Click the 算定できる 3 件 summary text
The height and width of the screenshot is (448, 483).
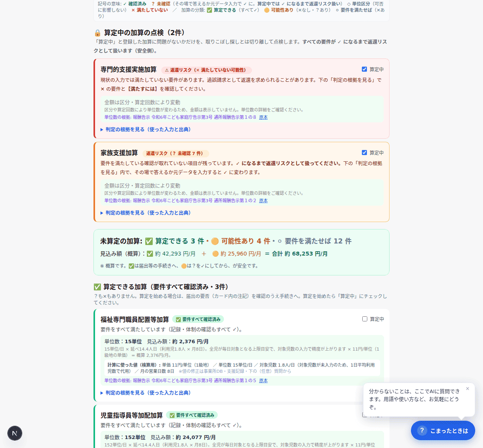175,241
